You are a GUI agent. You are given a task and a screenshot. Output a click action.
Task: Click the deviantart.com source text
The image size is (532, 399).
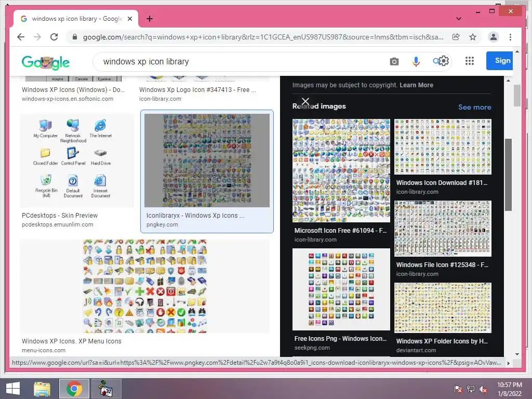pyautogui.click(x=416, y=350)
